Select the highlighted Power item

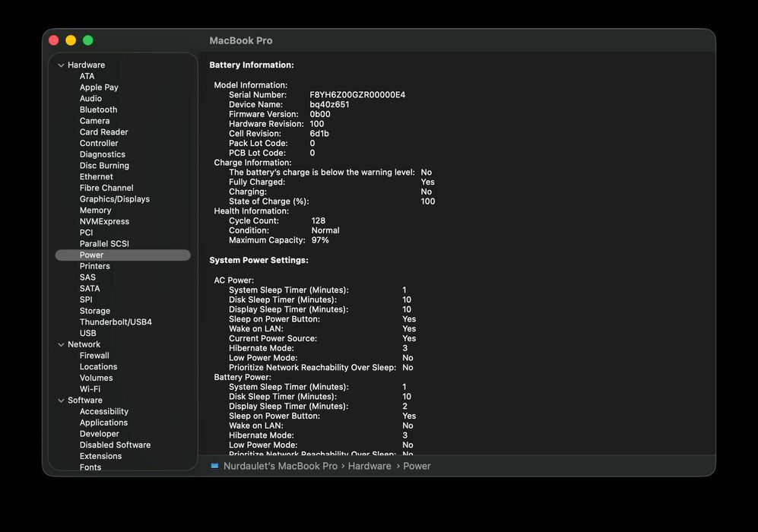[123, 255]
